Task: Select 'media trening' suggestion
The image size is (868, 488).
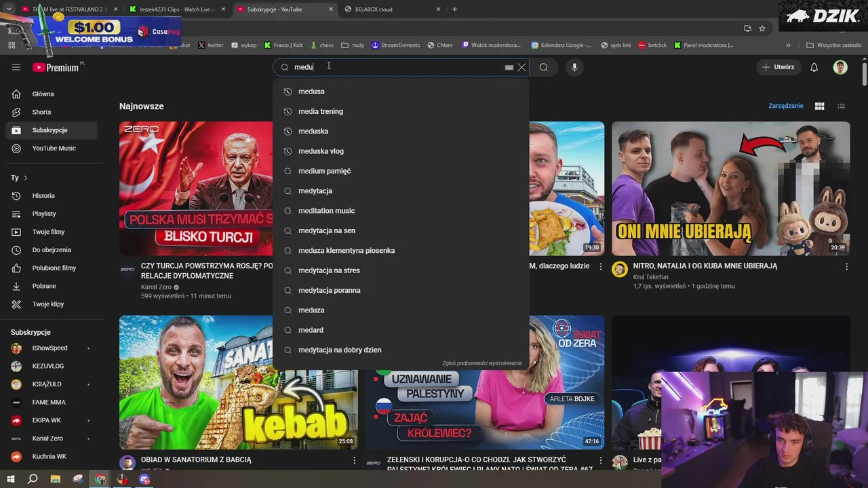Action: tap(401, 111)
